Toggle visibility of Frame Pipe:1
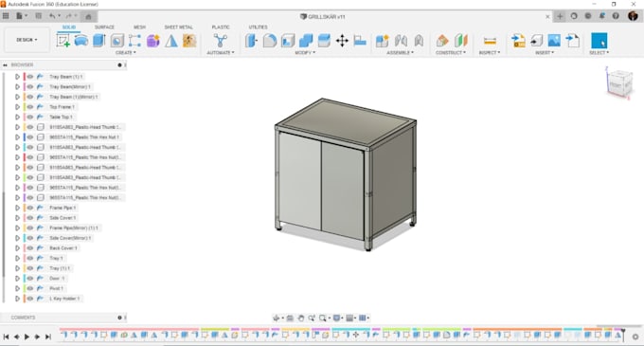 click(x=30, y=208)
